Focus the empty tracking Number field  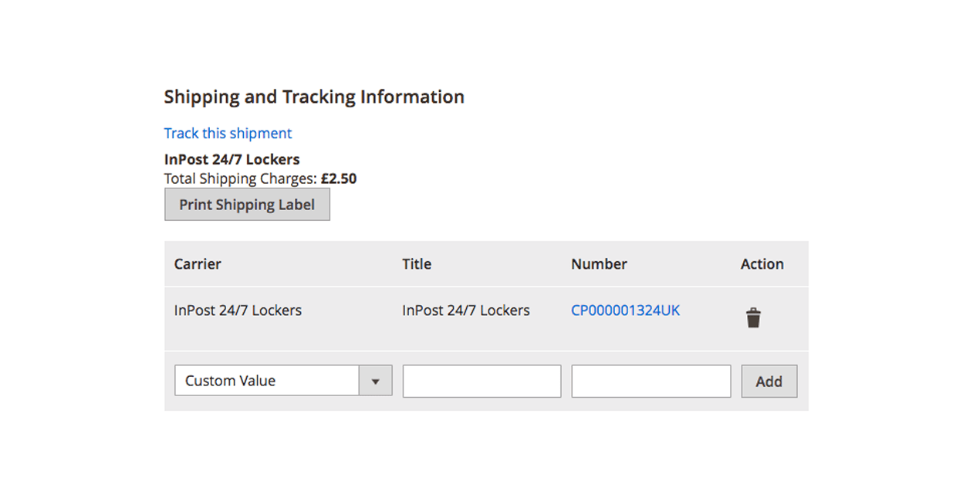click(651, 382)
